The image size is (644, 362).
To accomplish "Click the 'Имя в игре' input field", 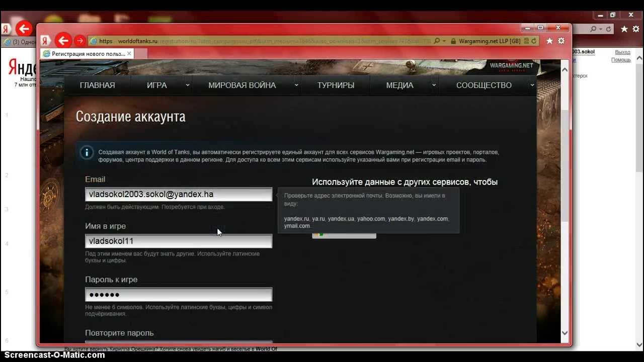I will 179,241.
